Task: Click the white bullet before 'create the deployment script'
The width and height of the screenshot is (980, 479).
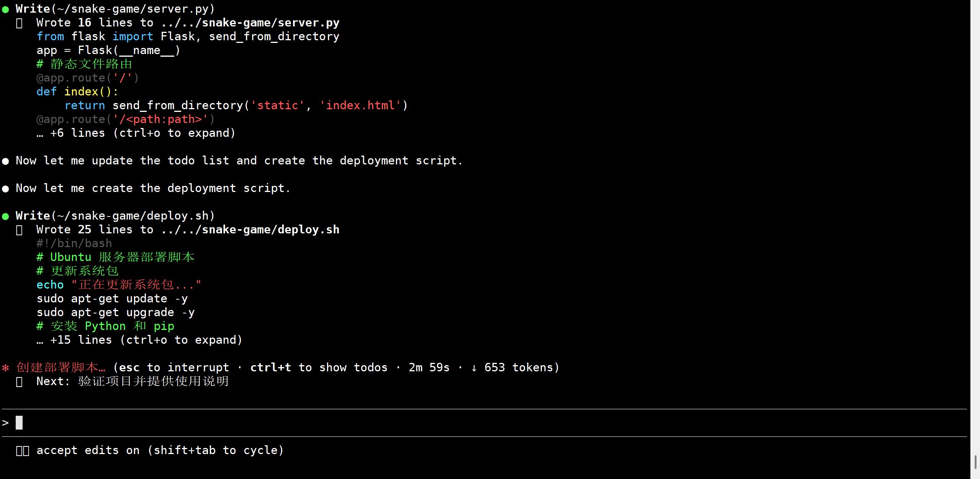Action: click(5, 189)
